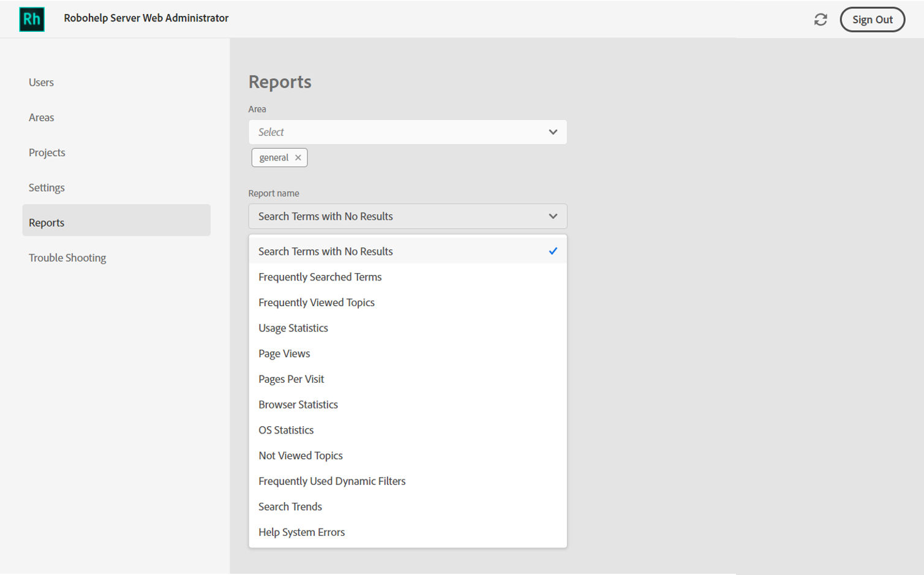Click the Reports page heading
This screenshot has width=924, height=575.
(x=280, y=81)
